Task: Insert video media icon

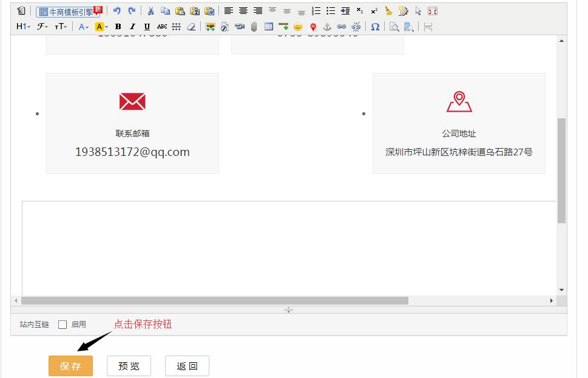Action: [x=239, y=26]
